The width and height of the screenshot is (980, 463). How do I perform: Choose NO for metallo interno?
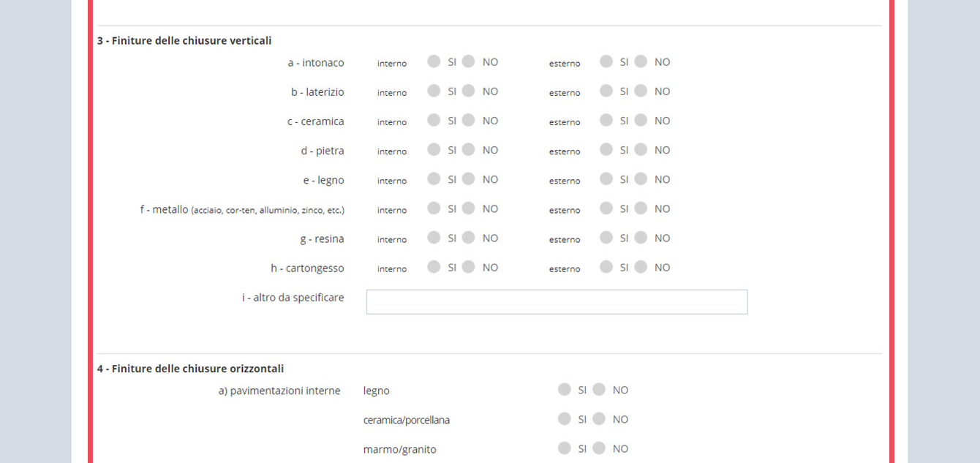pos(469,208)
